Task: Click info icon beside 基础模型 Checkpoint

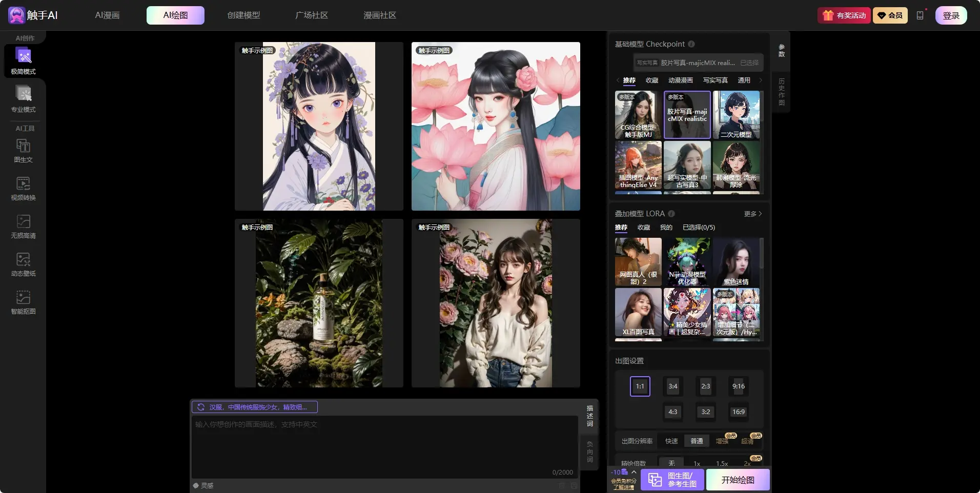Action: click(x=691, y=44)
